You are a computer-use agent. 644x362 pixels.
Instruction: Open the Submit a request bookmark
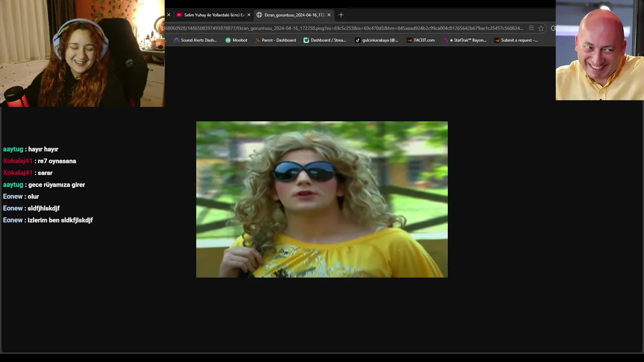coord(516,40)
